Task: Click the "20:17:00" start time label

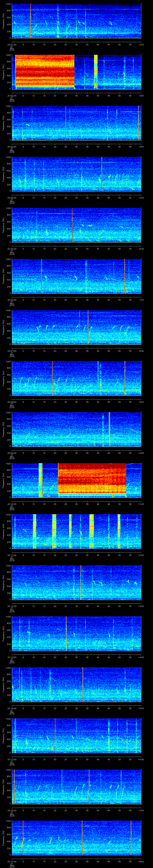Action: point(12,861)
